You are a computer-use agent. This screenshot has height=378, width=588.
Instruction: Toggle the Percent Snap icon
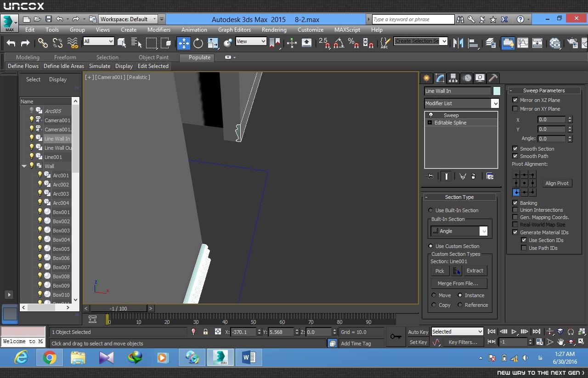point(353,43)
